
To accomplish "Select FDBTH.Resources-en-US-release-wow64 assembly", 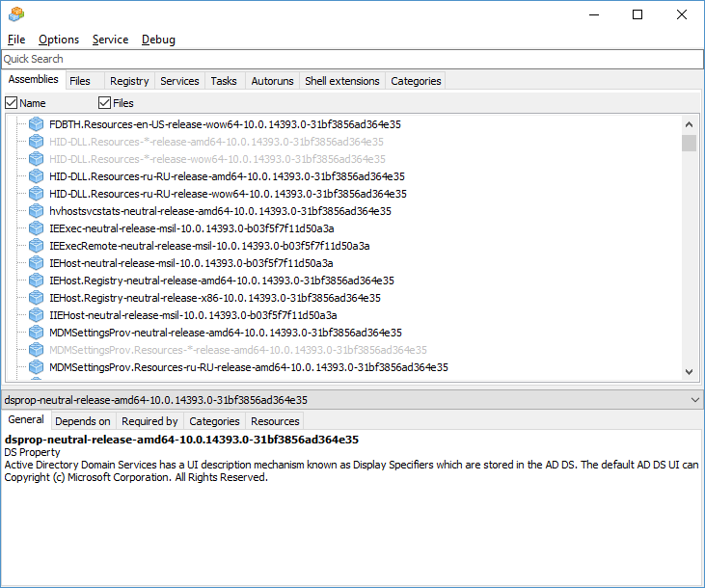I will 225,124.
